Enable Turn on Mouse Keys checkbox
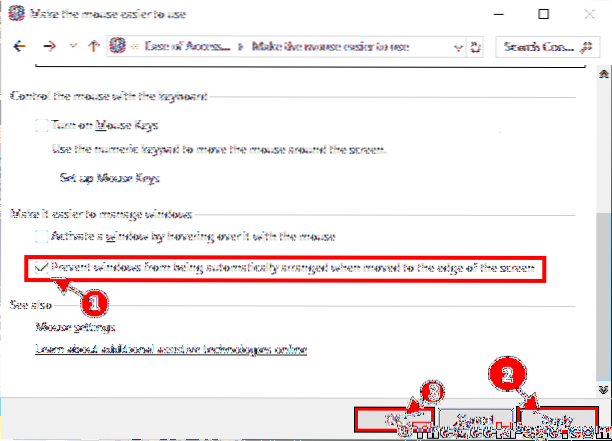This screenshot has width=612, height=441. coord(42,126)
